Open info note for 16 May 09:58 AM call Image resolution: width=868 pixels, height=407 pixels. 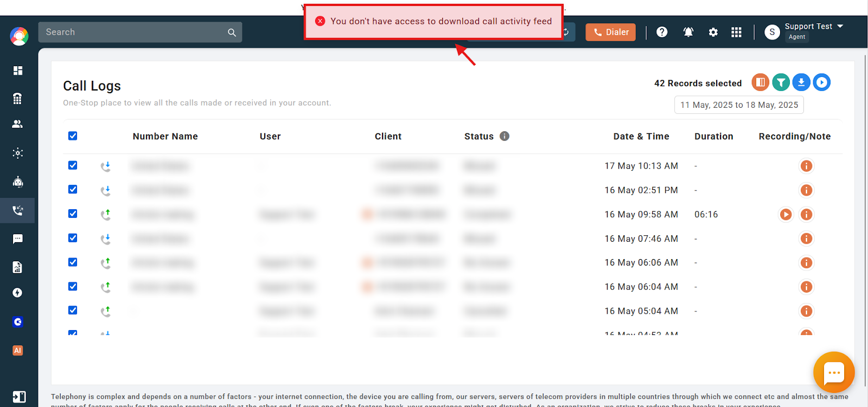(x=807, y=215)
